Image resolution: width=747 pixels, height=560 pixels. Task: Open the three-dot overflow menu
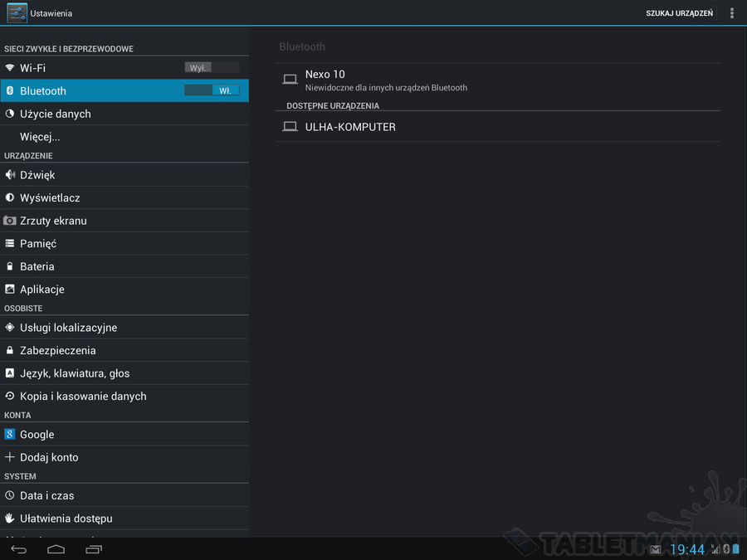tap(732, 13)
